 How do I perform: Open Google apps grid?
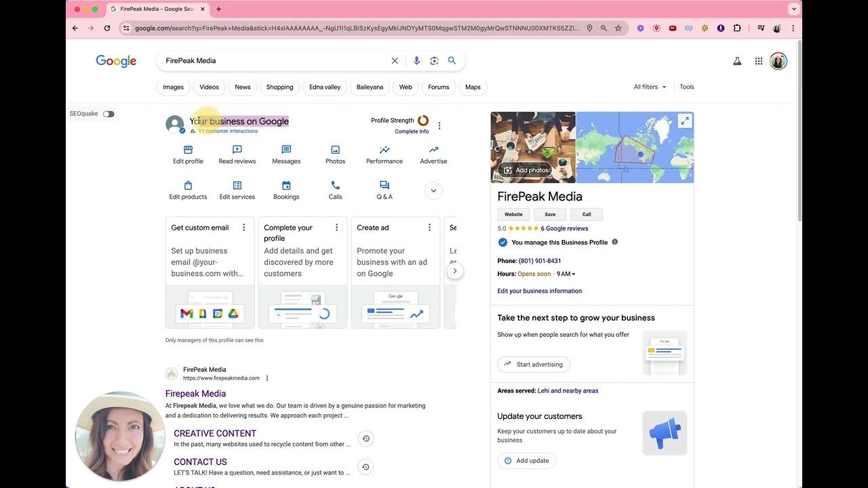tap(759, 61)
